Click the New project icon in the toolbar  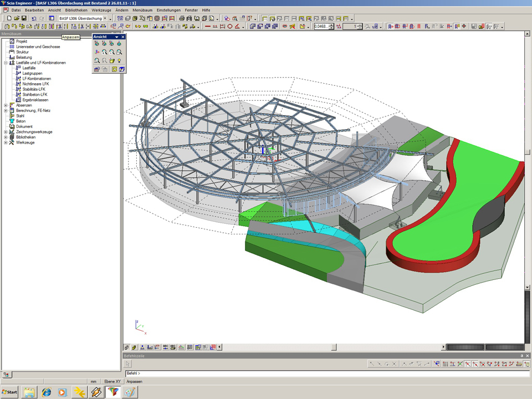click(x=9, y=18)
